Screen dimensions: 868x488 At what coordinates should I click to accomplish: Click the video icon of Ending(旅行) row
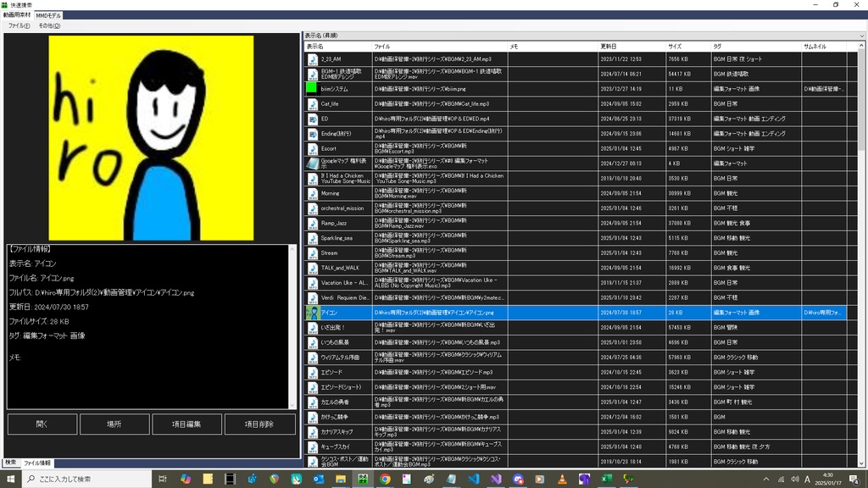click(313, 134)
